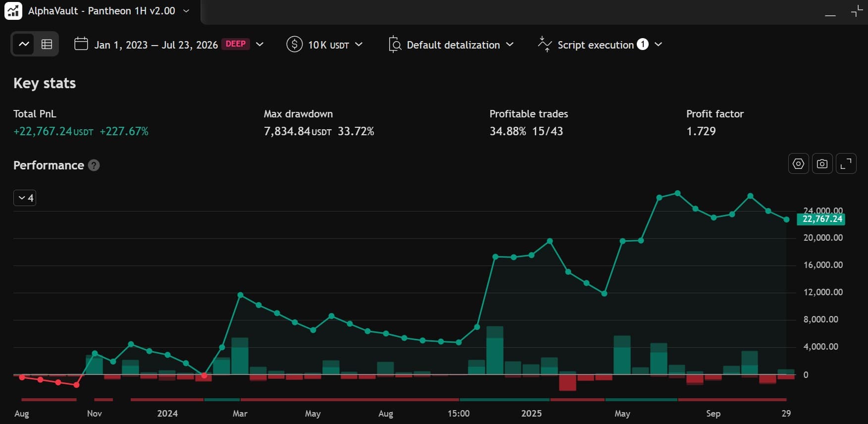
Task: Take a chart snapshot with camera icon
Action: (822, 164)
